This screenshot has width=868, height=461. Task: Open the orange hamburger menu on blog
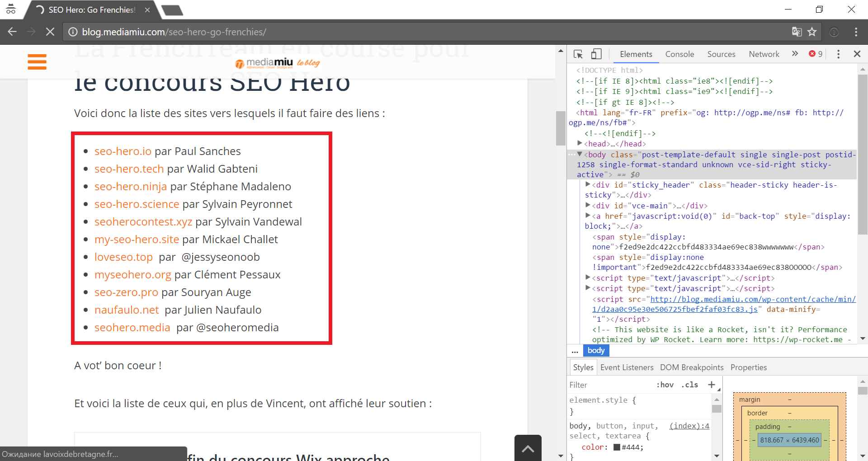(37, 62)
